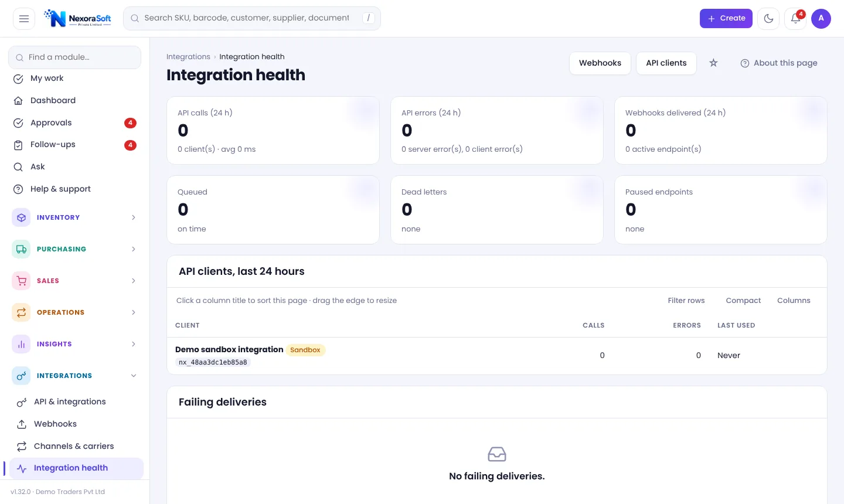Click the API calls (24 h) card

[273, 131]
